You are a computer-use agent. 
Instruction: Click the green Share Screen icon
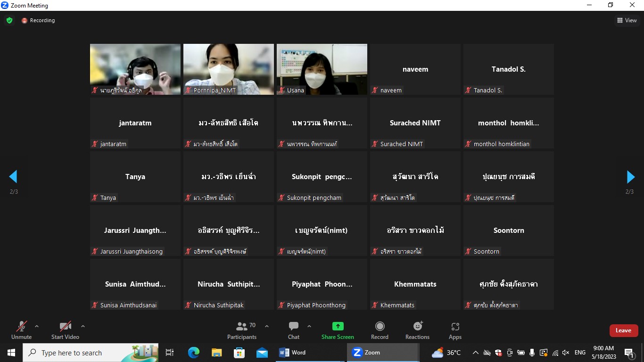point(338,326)
